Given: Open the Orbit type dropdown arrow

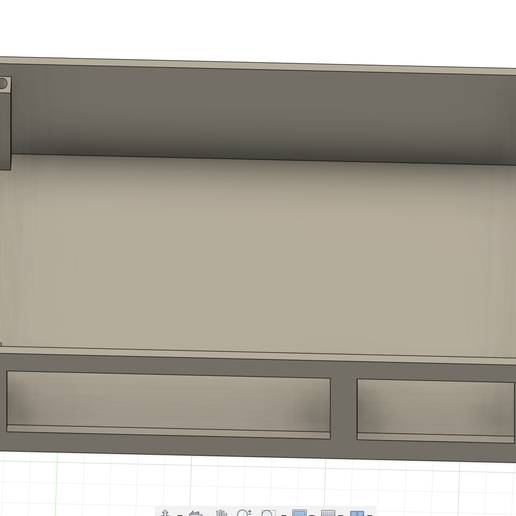Looking at the screenshot, I should (180, 514).
